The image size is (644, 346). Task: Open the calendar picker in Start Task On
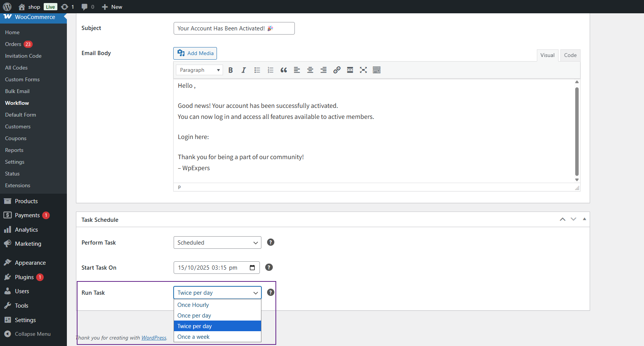[x=252, y=268]
